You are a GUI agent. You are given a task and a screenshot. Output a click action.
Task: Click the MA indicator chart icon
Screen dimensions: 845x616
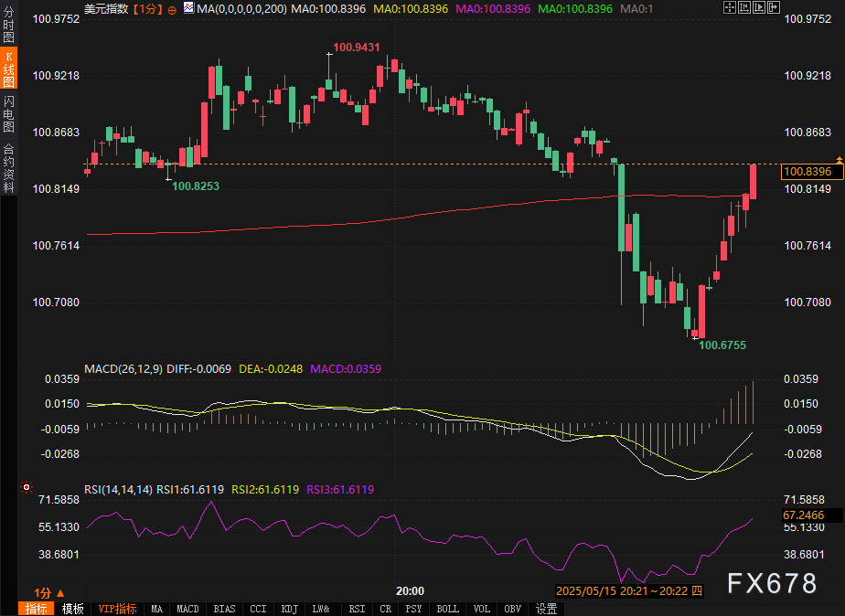[187, 8]
